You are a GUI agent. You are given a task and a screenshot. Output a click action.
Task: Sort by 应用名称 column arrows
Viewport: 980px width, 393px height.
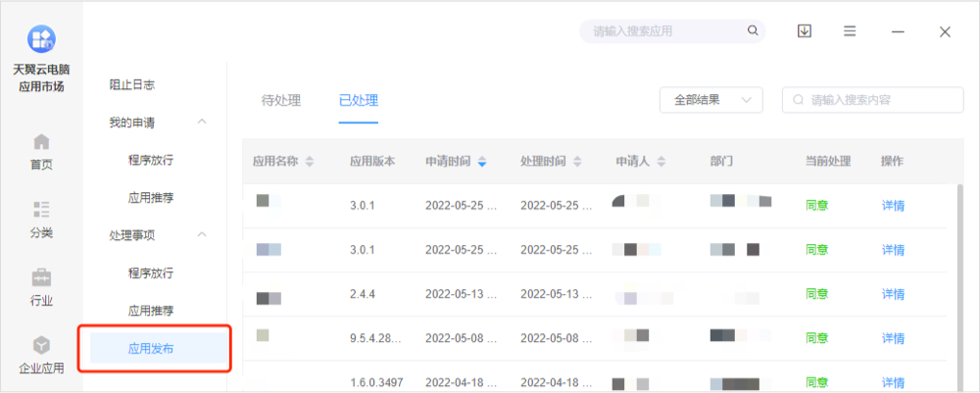[x=310, y=162]
